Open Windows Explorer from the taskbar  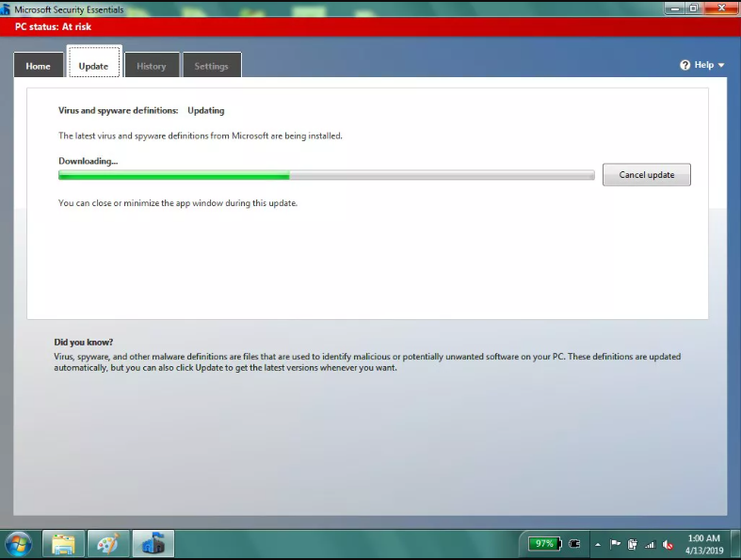tap(63, 544)
